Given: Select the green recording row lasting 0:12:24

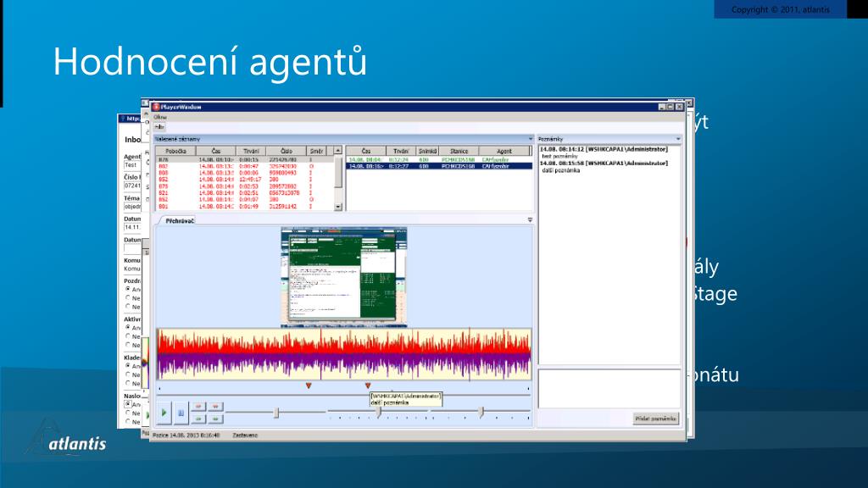Looking at the screenshot, I should [438, 159].
